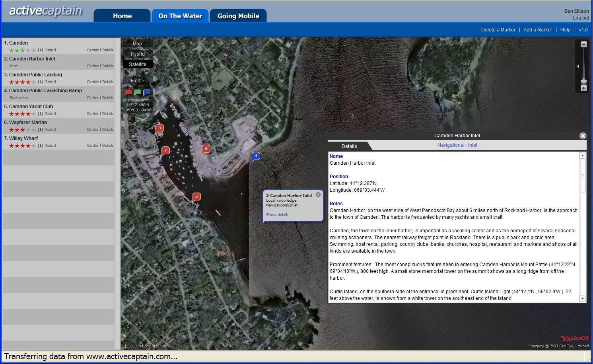The width and height of the screenshot is (593, 364).
Task: Switch map view to Map
Action: (137, 44)
